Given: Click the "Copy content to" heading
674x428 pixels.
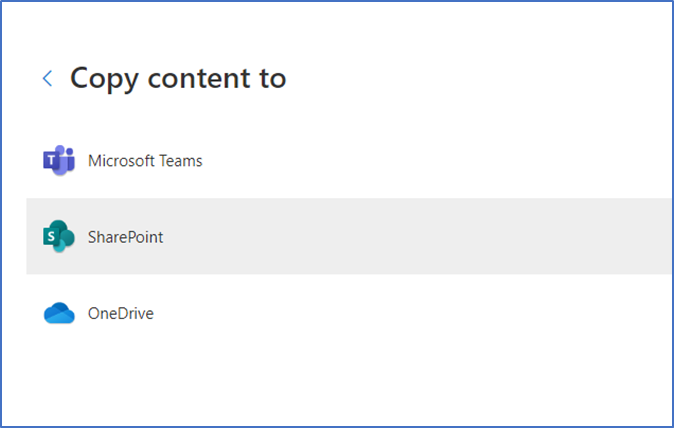Looking at the screenshot, I should tap(178, 79).
